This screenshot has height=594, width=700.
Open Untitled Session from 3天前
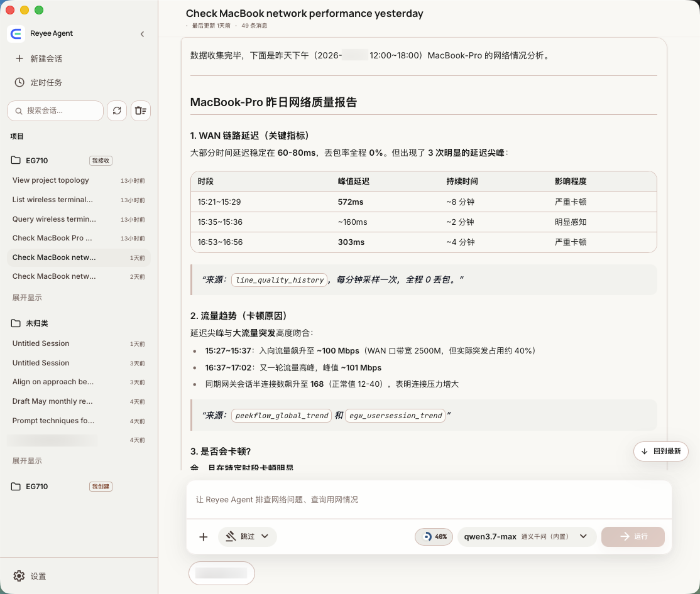tap(79, 363)
